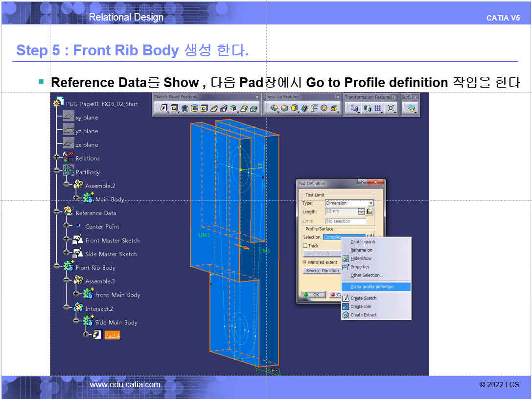The image size is (532, 399).
Task: Click the sketch icon beside the Selection field
Action: [370, 237]
